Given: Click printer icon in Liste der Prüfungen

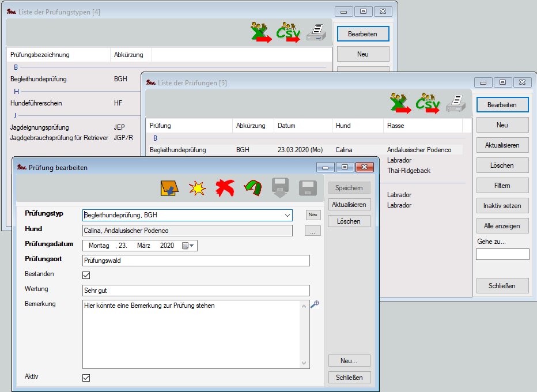Looking at the screenshot, I should (x=456, y=104).
